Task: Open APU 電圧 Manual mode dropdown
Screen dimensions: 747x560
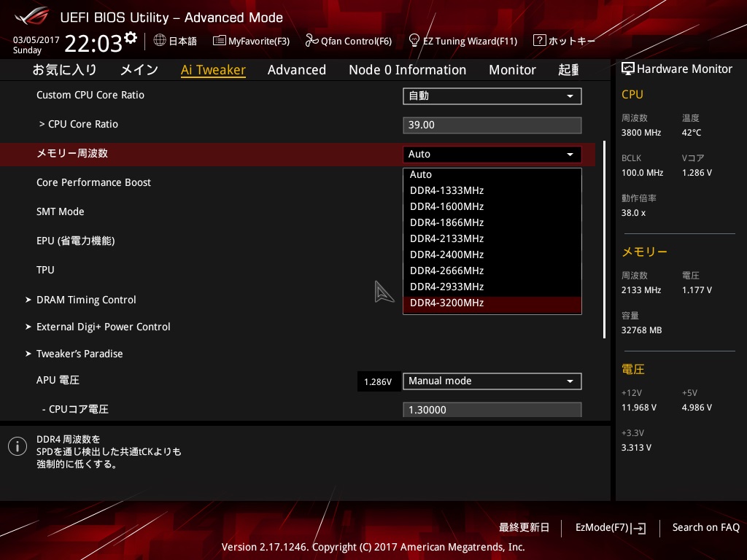Action: pos(492,381)
